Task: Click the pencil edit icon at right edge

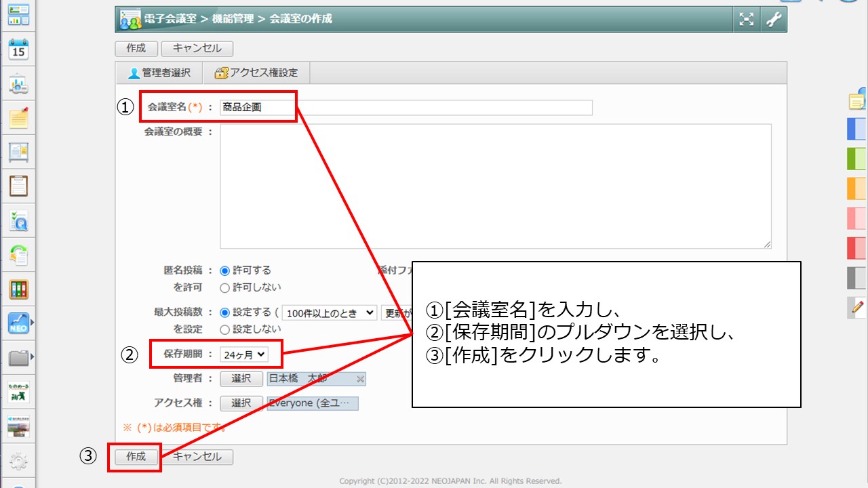Action: click(x=858, y=307)
